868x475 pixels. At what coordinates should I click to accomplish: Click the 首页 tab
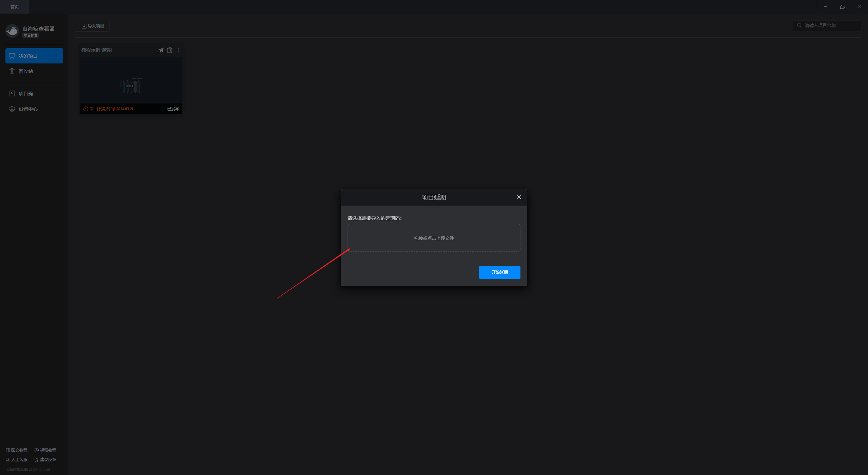(15, 7)
